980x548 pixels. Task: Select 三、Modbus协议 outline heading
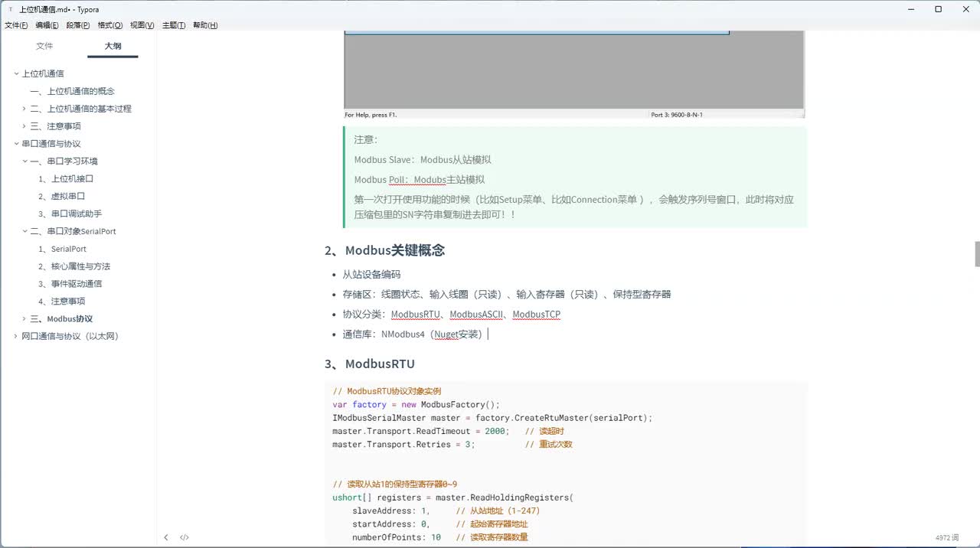click(x=61, y=318)
